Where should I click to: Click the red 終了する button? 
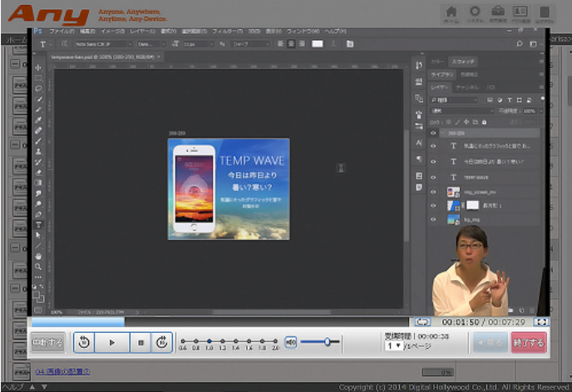529,341
